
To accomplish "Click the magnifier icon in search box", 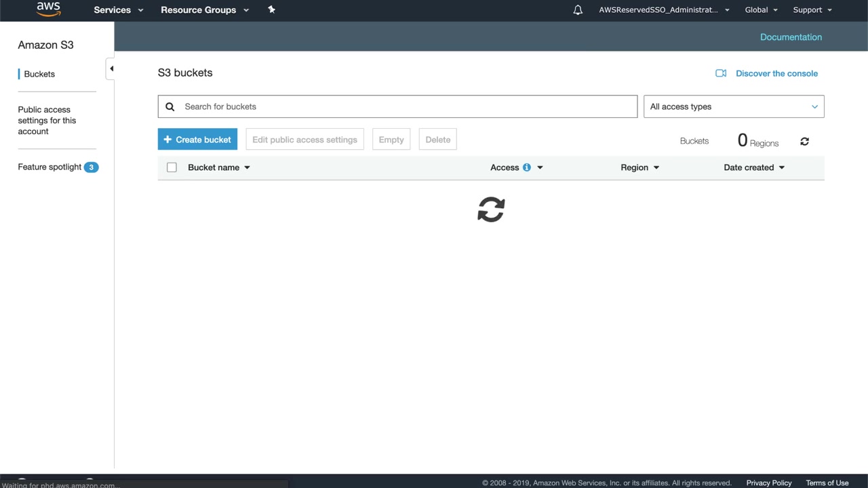I will [170, 106].
